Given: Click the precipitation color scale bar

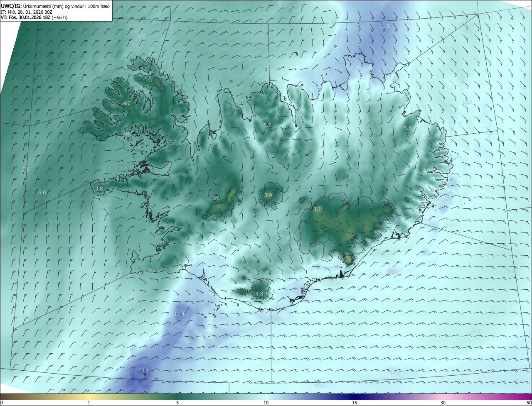Looking at the screenshot, I should point(266,396).
